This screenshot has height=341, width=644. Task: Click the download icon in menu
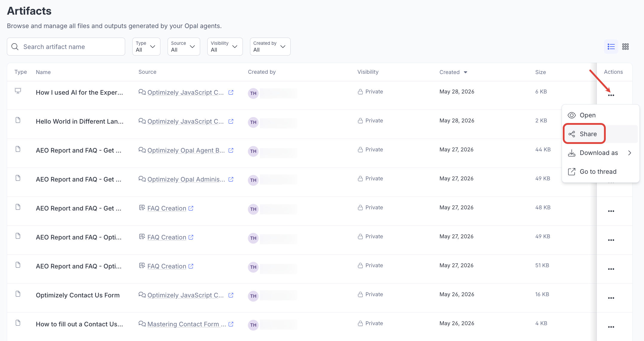pyautogui.click(x=572, y=153)
